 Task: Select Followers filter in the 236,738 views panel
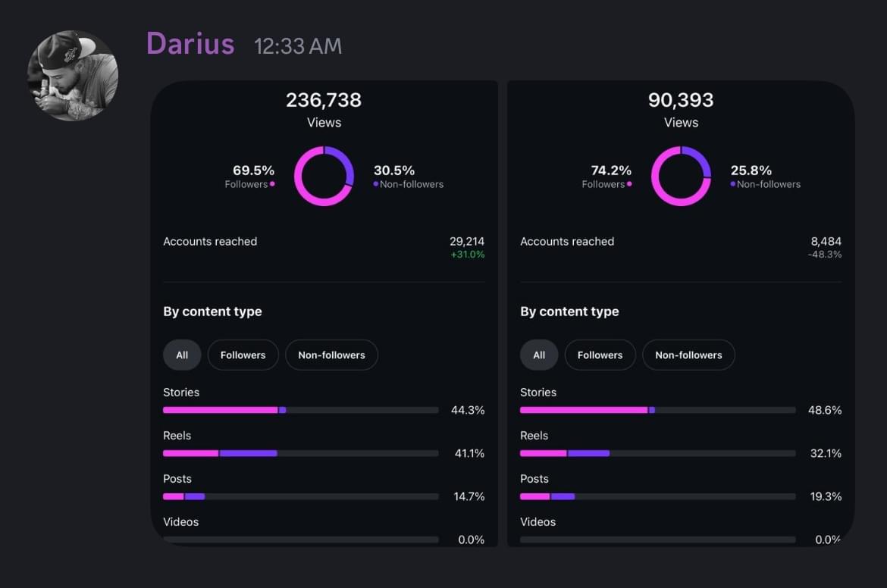coord(243,355)
